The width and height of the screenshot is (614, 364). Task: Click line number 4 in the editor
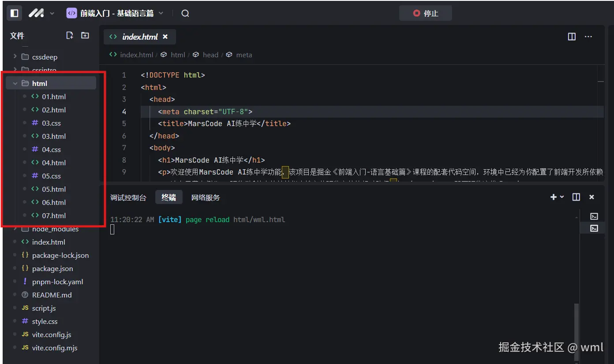(x=124, y=111)
